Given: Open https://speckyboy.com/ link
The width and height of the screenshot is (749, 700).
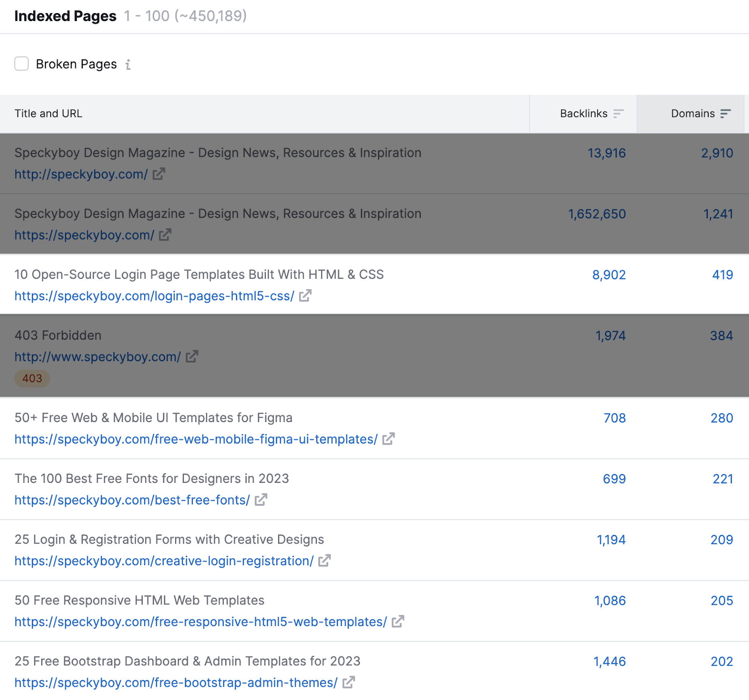Looking at the screenshot, I should [84, 235].
